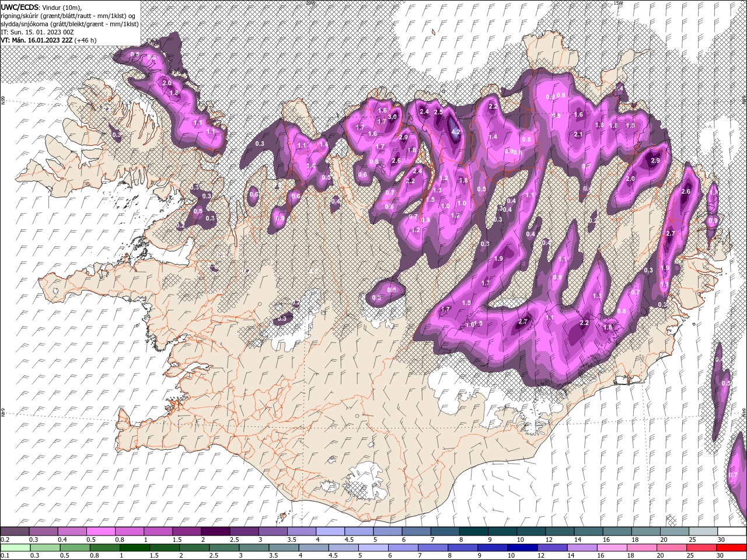
Task: Click the 'UWC/ECDS: Vindur (10m),' title line
Action: 41,7
